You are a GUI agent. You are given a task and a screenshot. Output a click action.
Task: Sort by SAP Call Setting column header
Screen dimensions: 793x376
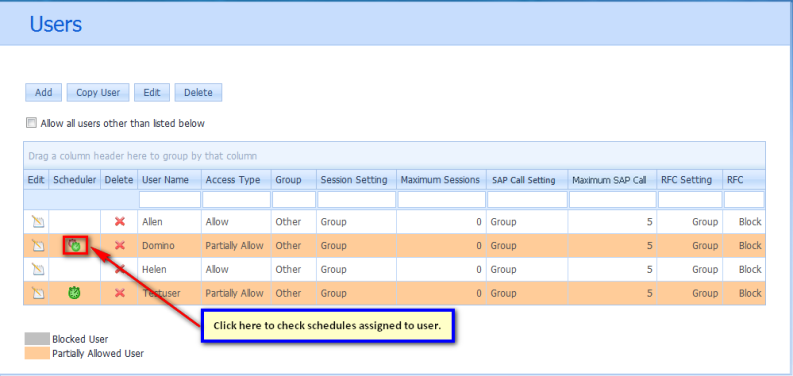pyautogui.click(x=527, y=180)
